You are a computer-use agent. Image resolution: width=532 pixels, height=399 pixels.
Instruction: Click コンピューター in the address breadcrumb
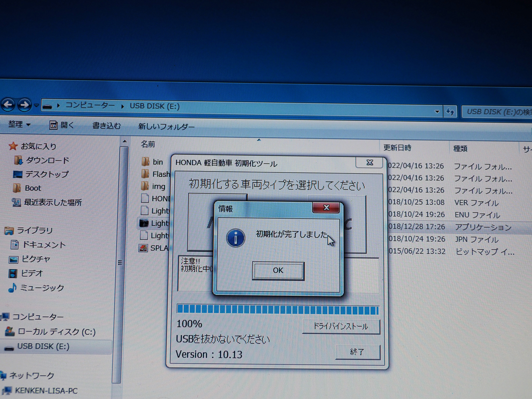tap(90, 105)
